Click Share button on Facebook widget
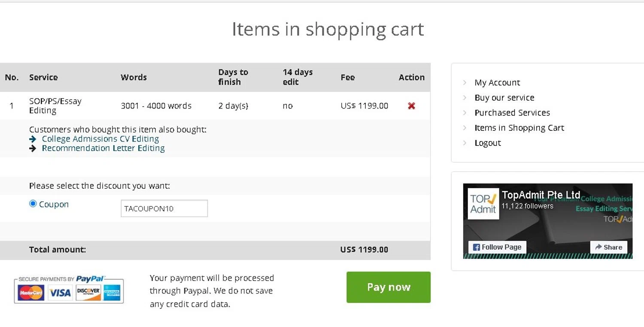644x327 pixels. [609, 247]
